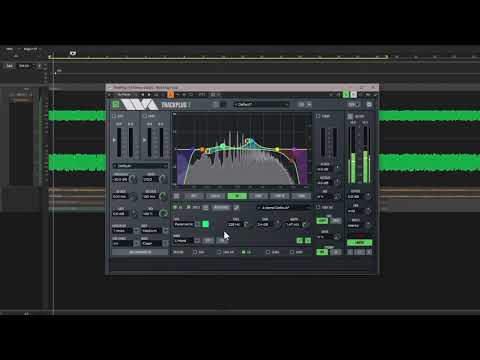480x360 pixels.
Task: Select the last band tab at row's right end
Action: coord(301,196)
